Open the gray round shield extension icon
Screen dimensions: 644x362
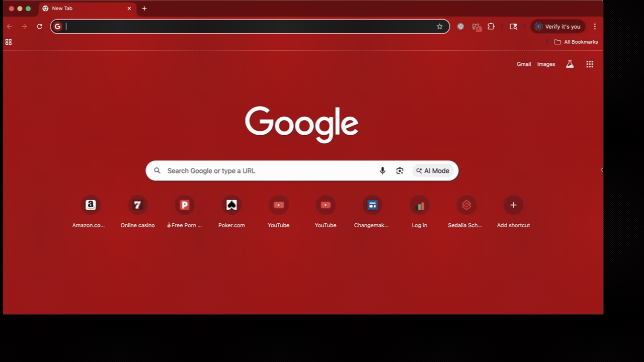tap(460, 27)
